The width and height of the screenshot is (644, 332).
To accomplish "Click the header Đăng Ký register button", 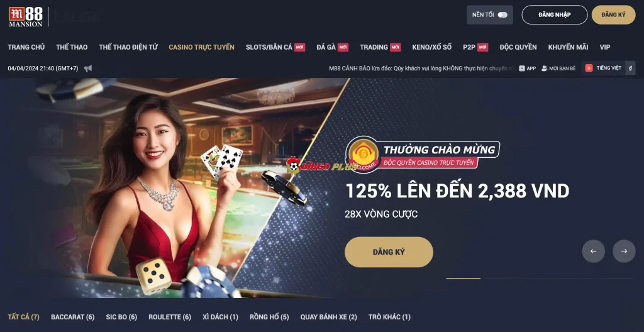I will 613,15.
